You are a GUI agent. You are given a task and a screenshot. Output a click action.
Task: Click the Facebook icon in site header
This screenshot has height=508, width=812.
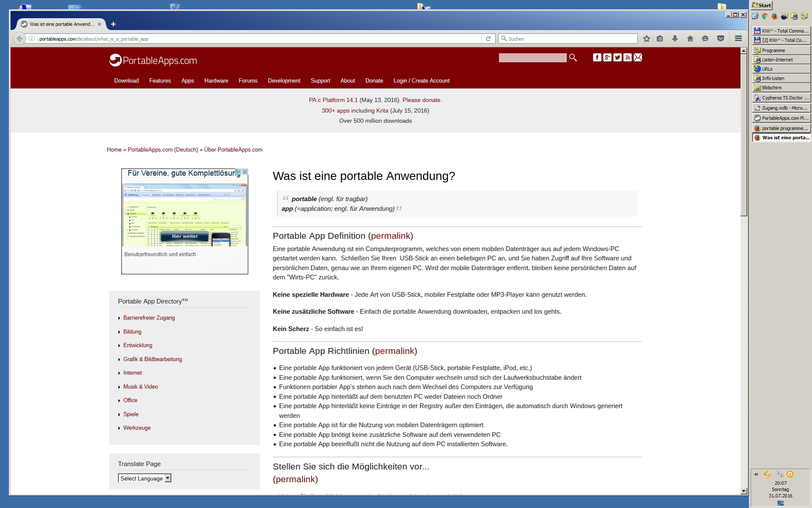(597, 58)
